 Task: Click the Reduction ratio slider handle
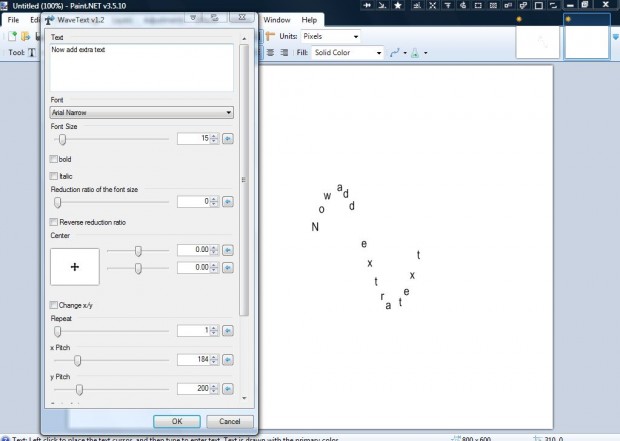point(58,203)
